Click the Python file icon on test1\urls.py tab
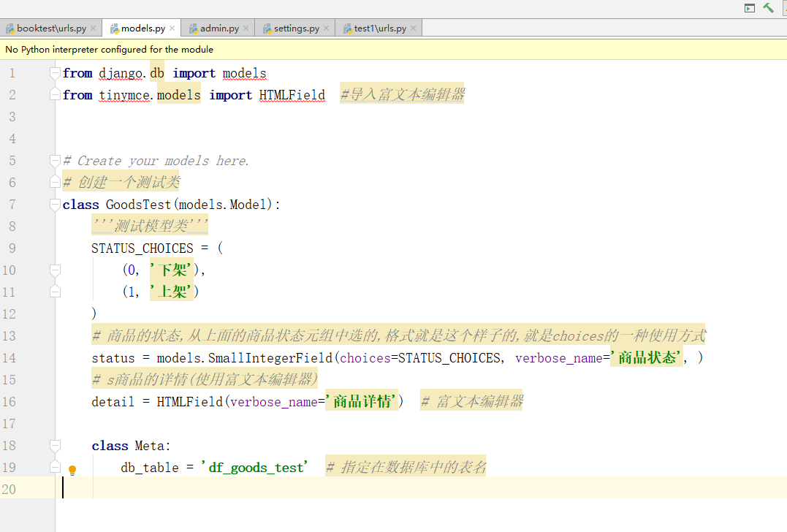The height and width of the screenshot is (532, 787). click(x=347, y=29)
